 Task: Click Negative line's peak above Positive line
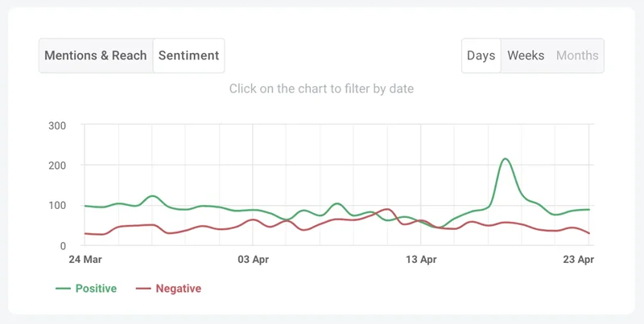389,209
